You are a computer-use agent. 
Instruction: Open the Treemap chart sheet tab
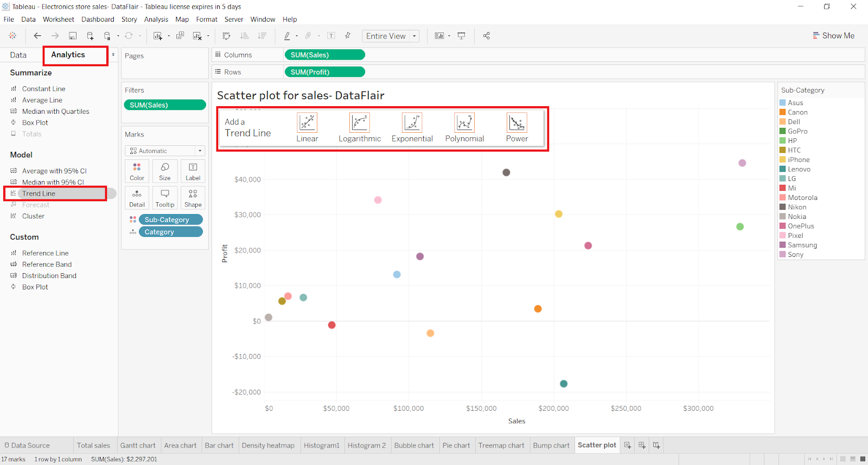pyautogui.click(x=501, y=445)
